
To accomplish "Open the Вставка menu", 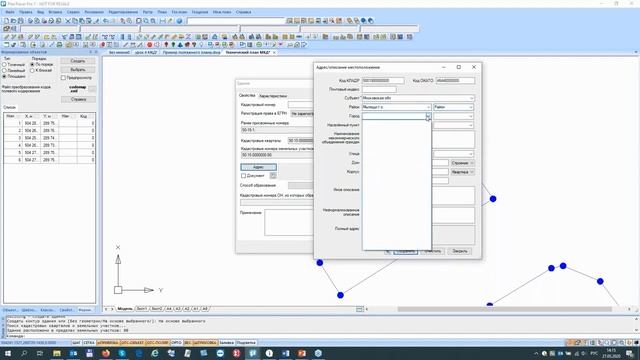I will click(55, 12).
